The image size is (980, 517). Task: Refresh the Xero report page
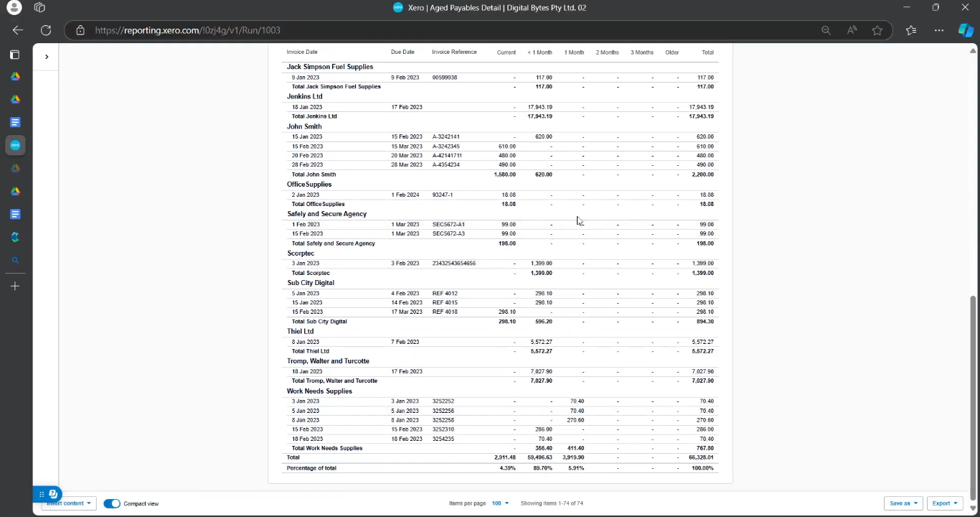46,30
